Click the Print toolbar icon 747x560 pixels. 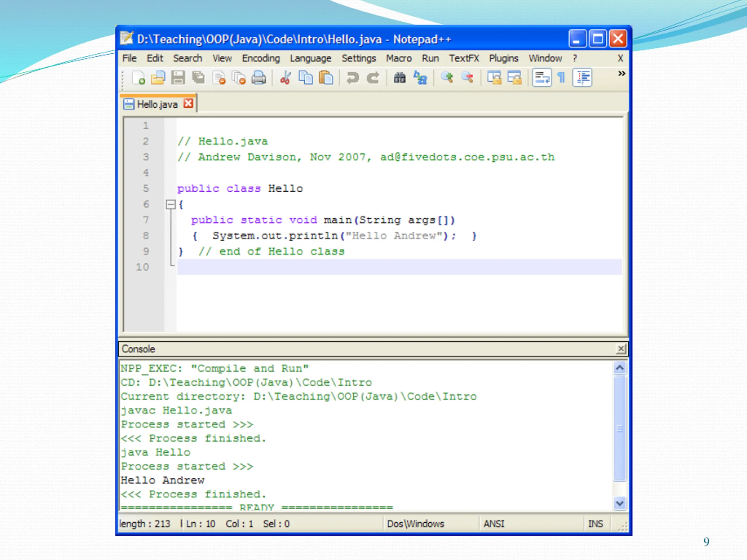[x=259, y=78]
